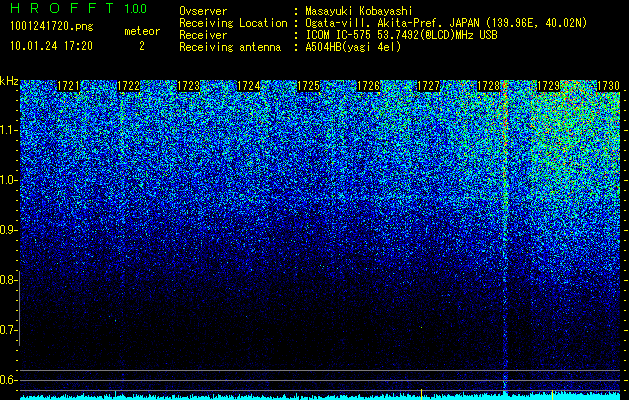Click the file name 1001241720.png
The width and height of the screenshot is (629, 400).
pos(52,26)
